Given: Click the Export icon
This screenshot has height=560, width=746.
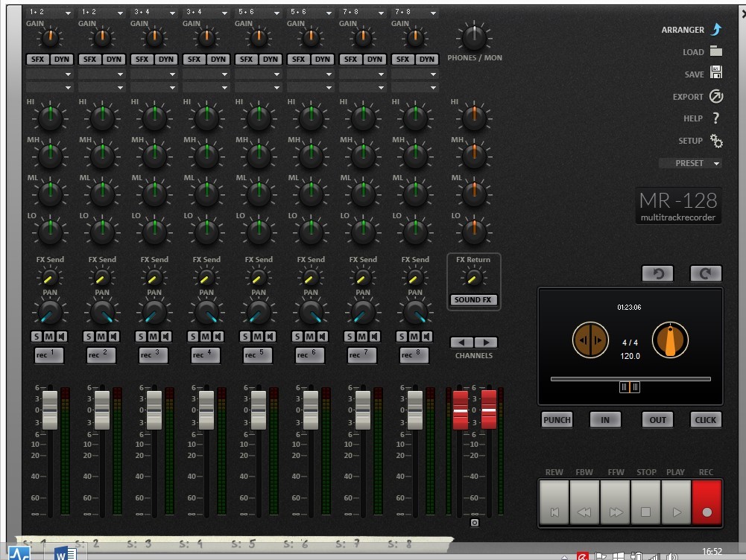Looking at the screenshot, I should tap(716, 97).
